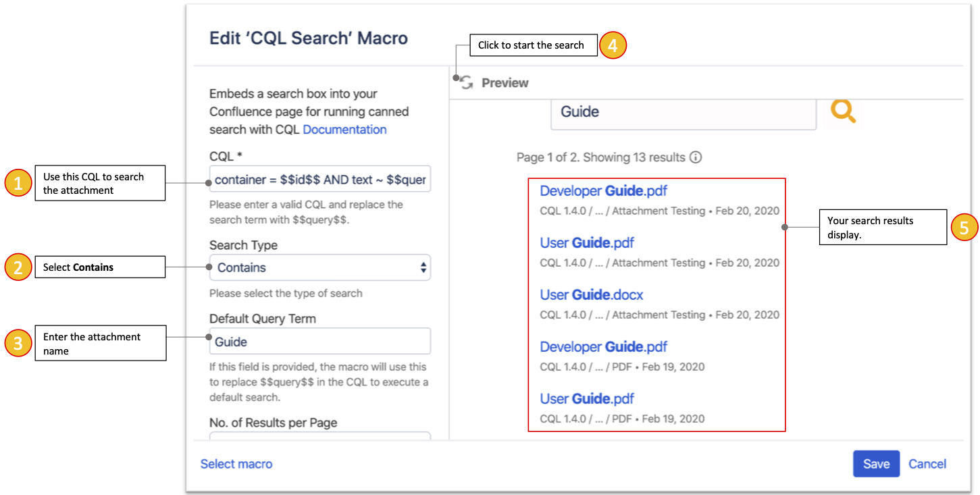Click into the CQL input field
The width and height of the screenshot is (980, 495).
(x=319, y=180)
